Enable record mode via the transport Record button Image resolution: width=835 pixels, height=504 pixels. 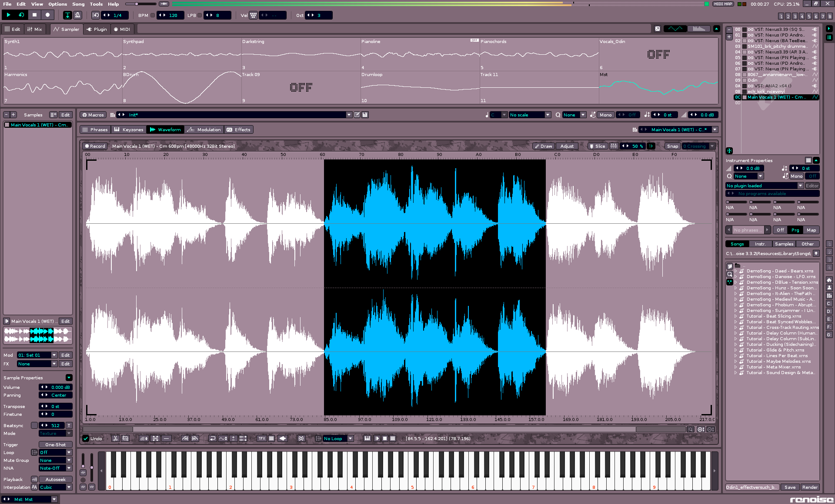pos(47,15)
